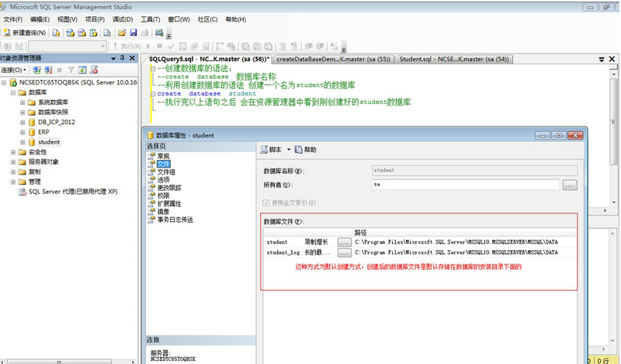This screenshot has width=621, height=364.
Task: Expand the ERP database node
Action: 23,132
